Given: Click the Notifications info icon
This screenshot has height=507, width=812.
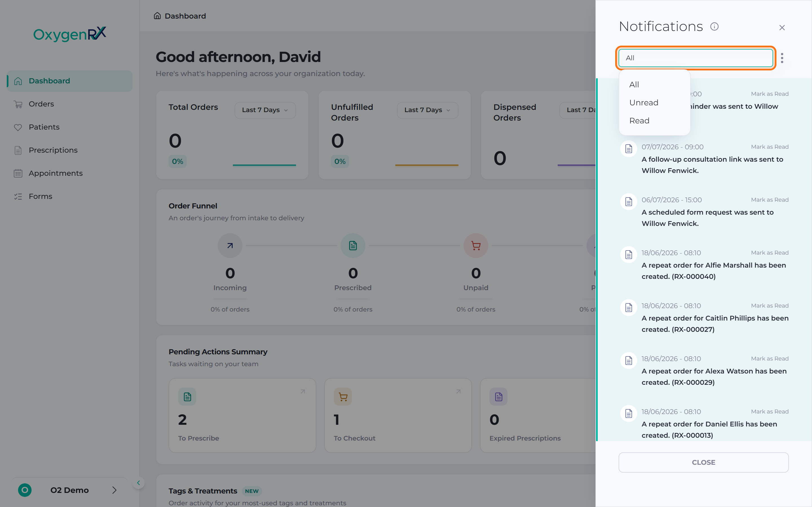Looking at the screenshot, I should pos(714,26).
